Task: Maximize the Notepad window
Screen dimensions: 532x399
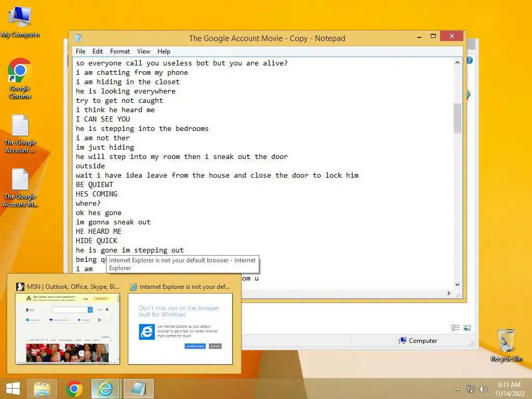Action: point(433,36)
